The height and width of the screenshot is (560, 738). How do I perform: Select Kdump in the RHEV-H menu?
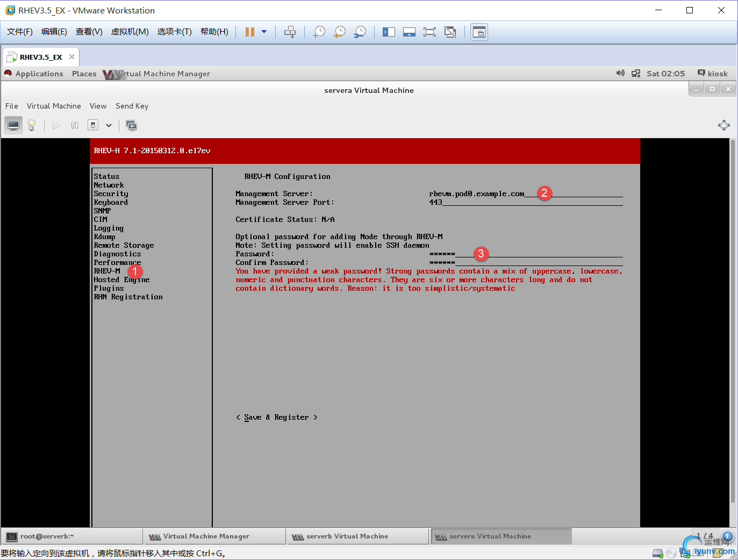coord(104,236)
